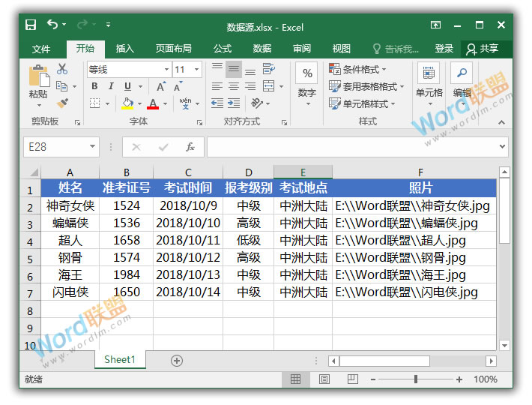Select the Format Painter brush
Screen dimensions: 532x405
62,103
